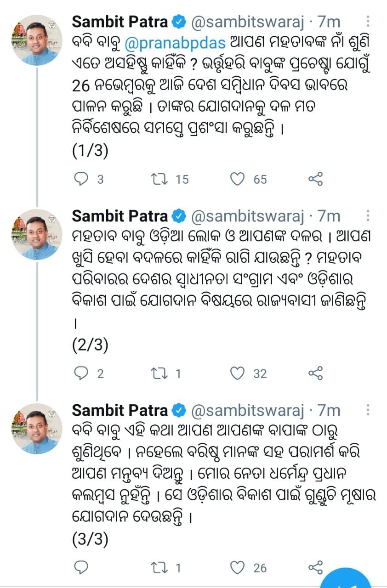
Task: Open Sambit Patra's avatar on first tweet
Action: pyautogui.click(x=37, y=40)
